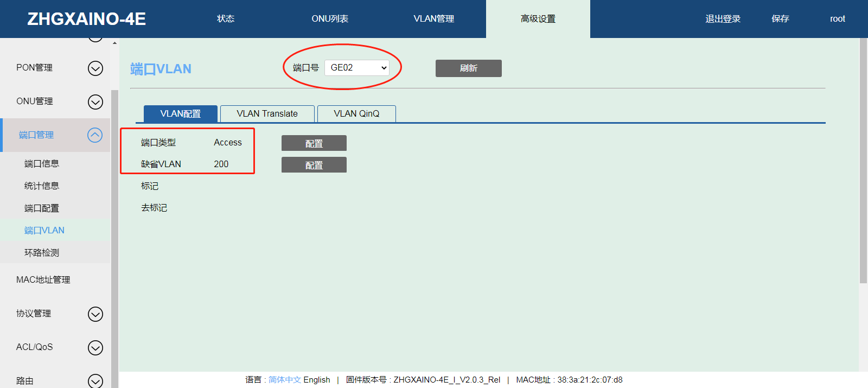The image size is (868, 388).
Task: Expand the 路由 chevron icon
Action: 95,381
